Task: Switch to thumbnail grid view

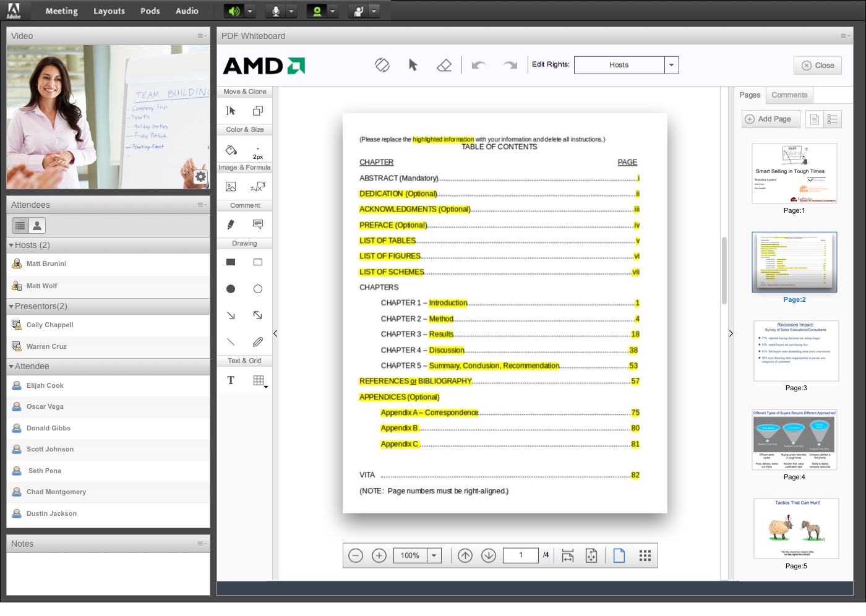Action: point(645,555)
